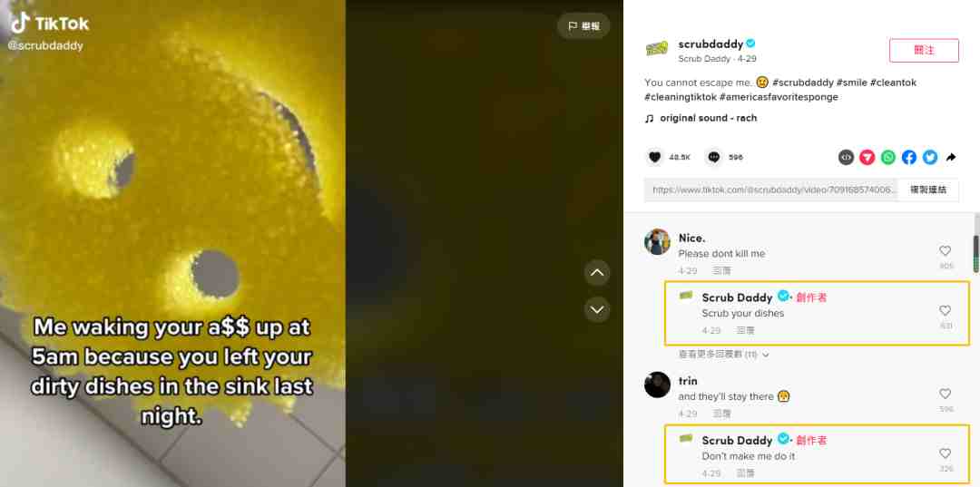Open more share options arrow
980x487 pixels.
[x=951, y=157]
